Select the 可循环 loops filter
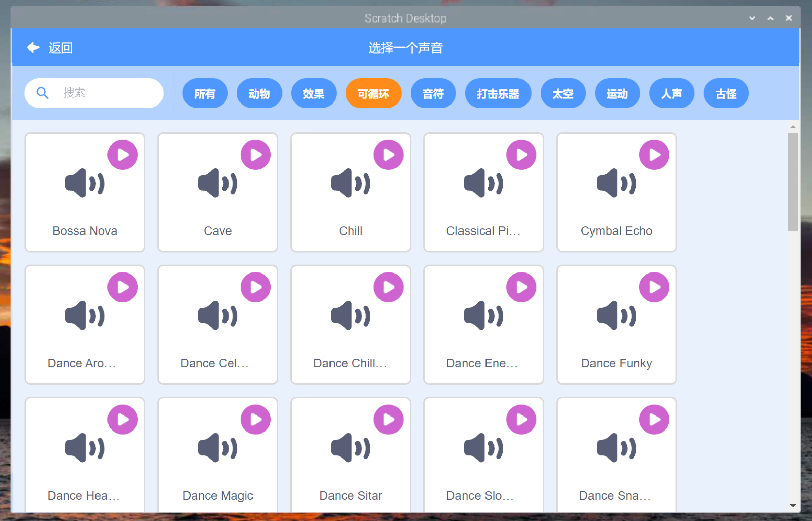This screenshot has width=812, height=521. tap(373, 93)
